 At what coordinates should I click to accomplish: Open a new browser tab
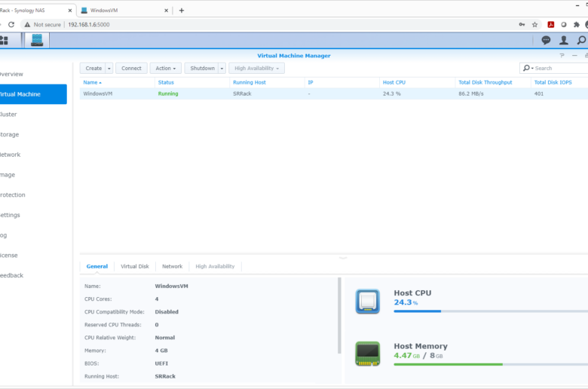[x=182, y=11]
